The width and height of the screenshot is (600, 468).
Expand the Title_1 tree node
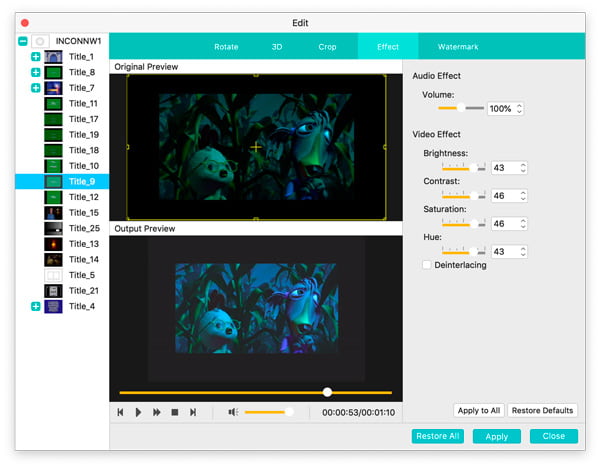tap(36, 57)
